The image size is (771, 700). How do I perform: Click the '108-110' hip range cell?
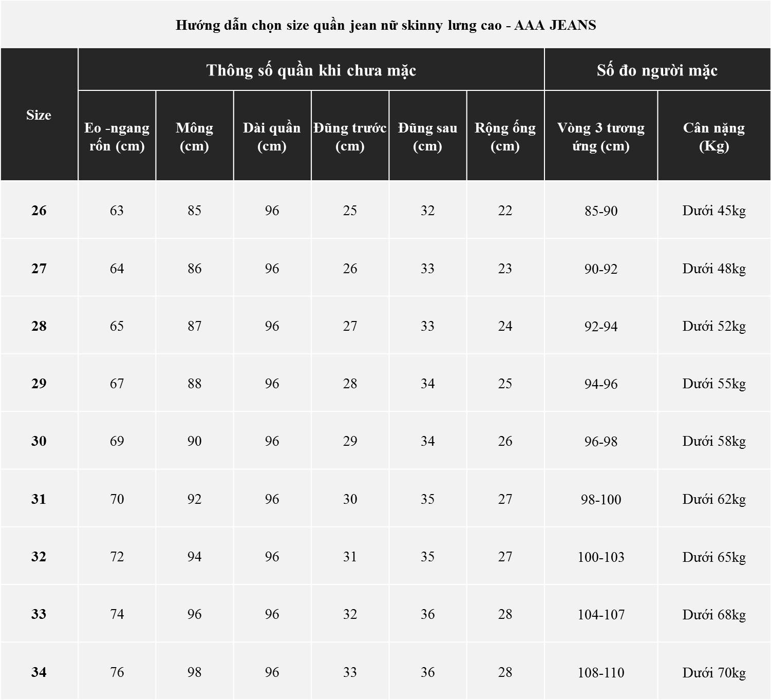pyautogui.click(x=600, y=672)
